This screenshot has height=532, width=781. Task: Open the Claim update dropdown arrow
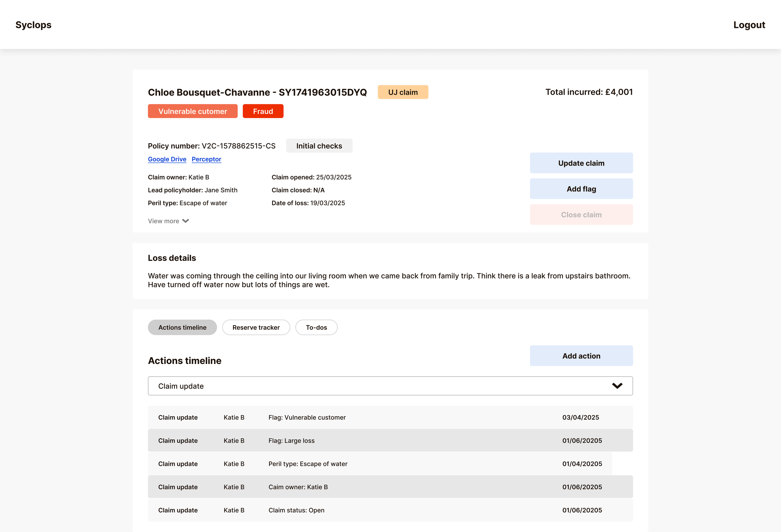click(617, 386)
